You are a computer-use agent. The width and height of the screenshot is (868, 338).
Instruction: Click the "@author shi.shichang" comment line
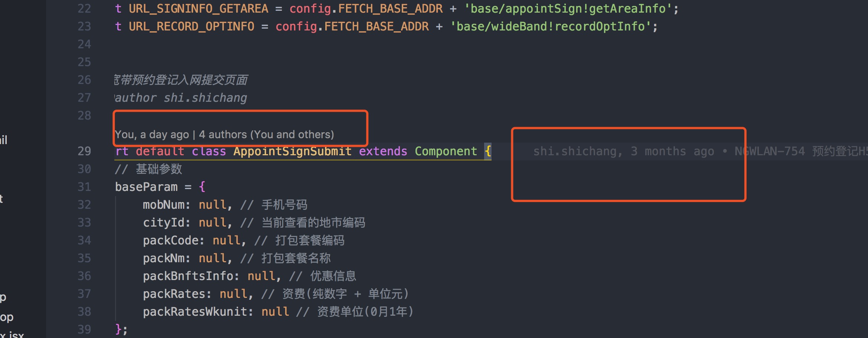(181, 98)
